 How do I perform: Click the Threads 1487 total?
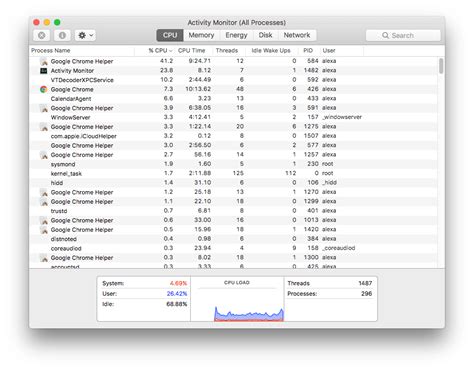coord(365,283)
